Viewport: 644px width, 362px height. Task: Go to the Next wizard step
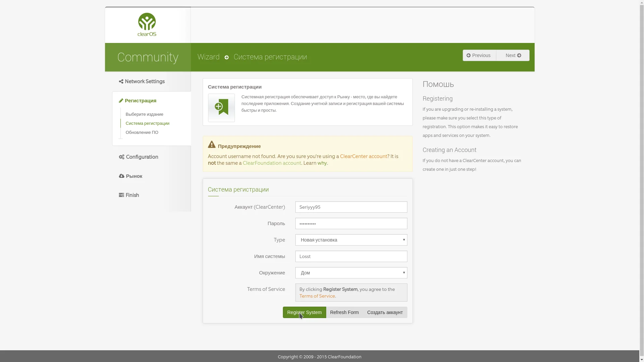pos(512,55)
